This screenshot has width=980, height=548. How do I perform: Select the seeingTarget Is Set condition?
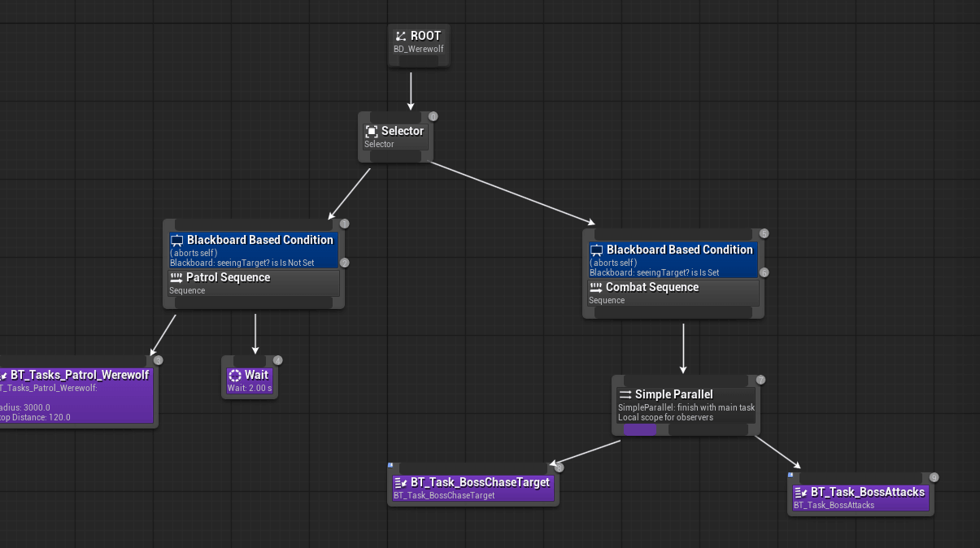(x=654, y=272)
